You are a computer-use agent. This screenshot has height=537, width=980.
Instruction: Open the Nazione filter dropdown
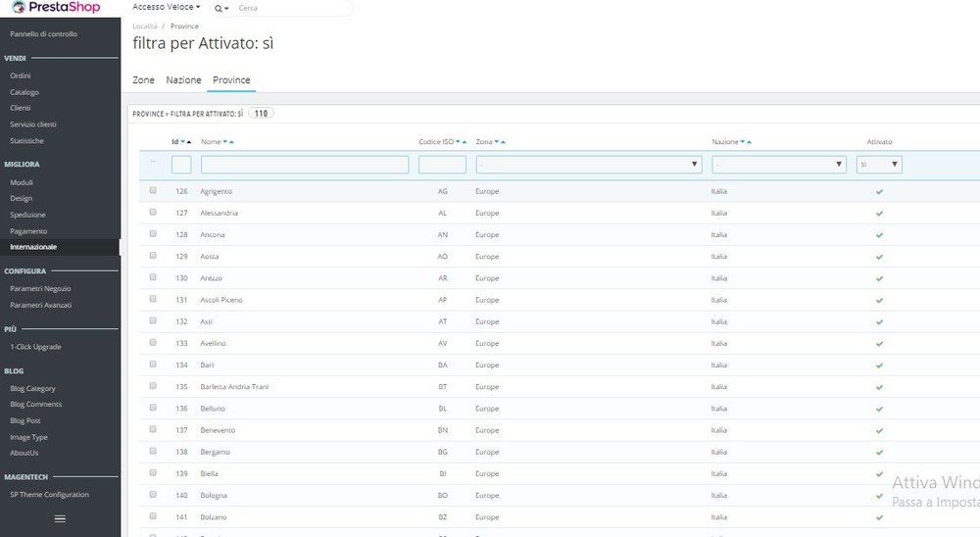tap(779, 165)
